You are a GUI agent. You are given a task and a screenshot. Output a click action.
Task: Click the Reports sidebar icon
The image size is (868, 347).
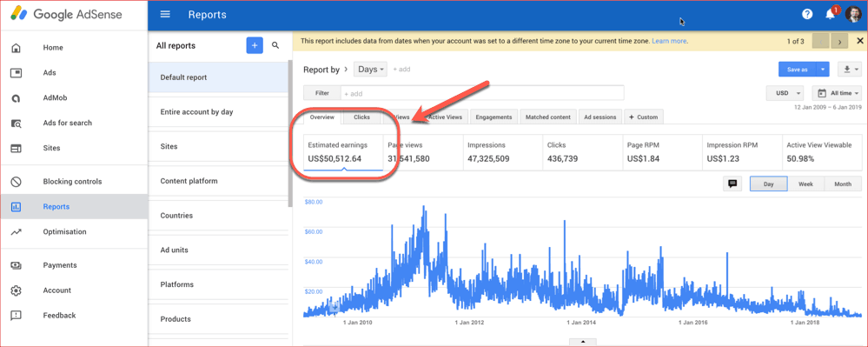pyautogui.click(x=16, y=207)
